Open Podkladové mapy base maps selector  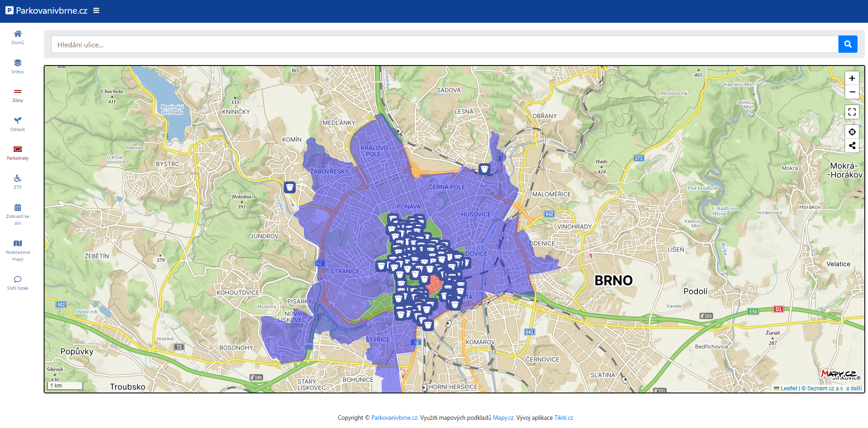click(x=18, y=250)
